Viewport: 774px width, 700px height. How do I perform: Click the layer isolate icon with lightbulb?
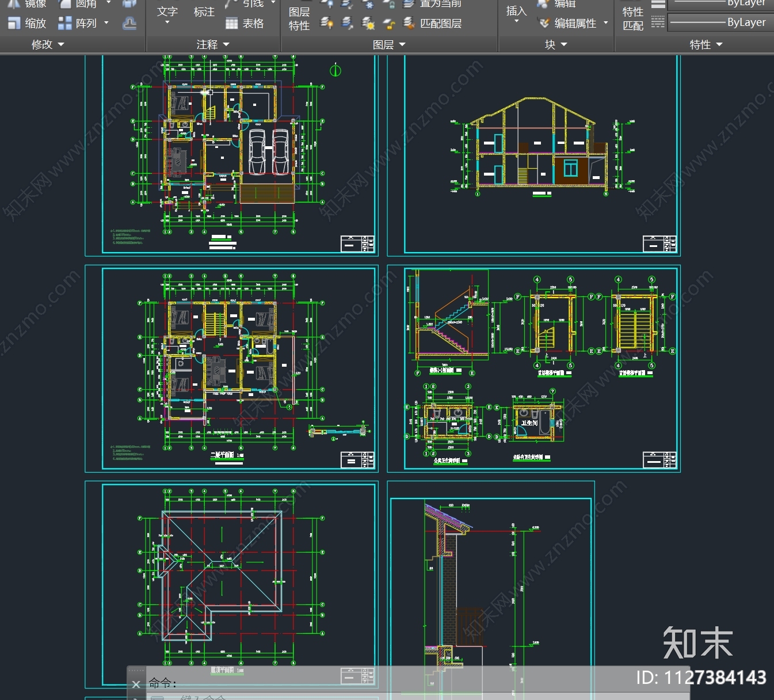327,23
